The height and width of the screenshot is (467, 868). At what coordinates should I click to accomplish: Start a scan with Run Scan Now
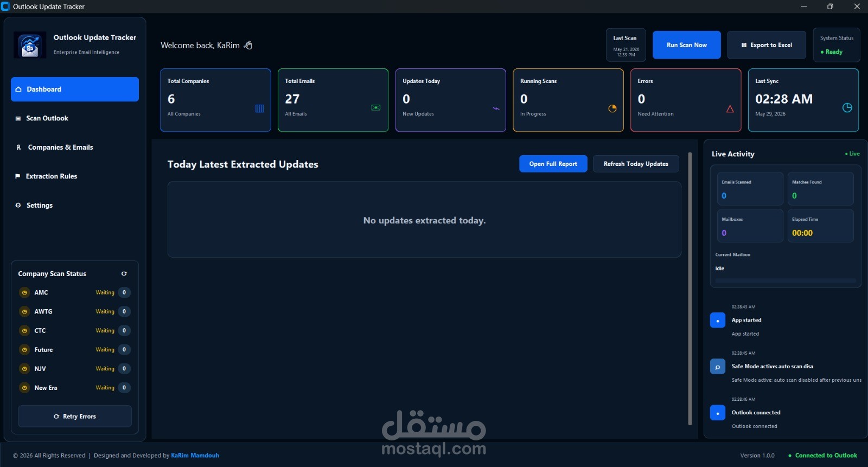click(687, 45)
